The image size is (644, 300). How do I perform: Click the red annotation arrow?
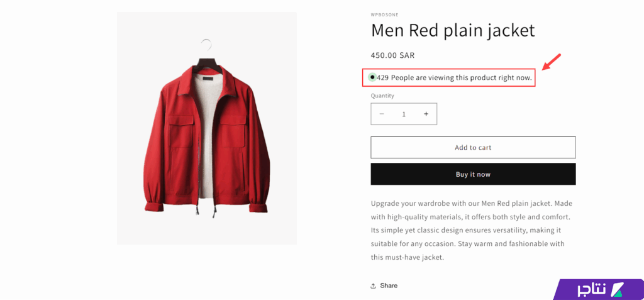(551, 62)
